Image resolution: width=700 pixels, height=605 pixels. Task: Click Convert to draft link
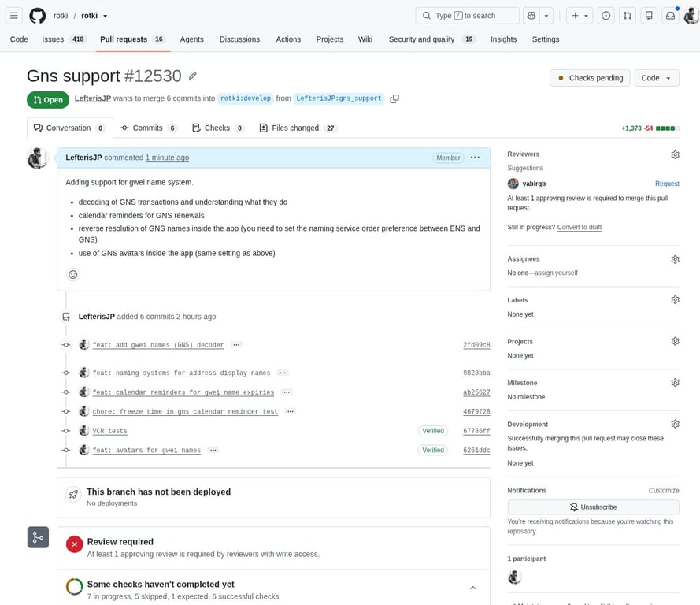tap(579, 227)
